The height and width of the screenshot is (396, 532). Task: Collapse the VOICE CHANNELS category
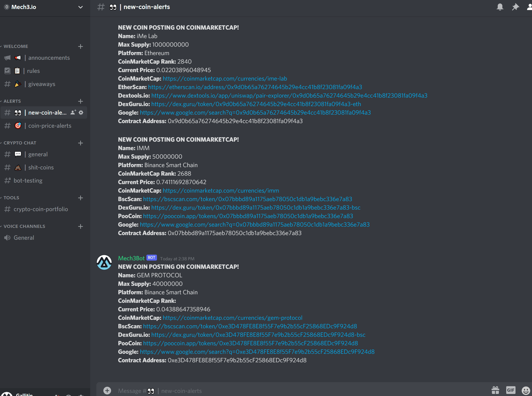click(x=24, y=226)
